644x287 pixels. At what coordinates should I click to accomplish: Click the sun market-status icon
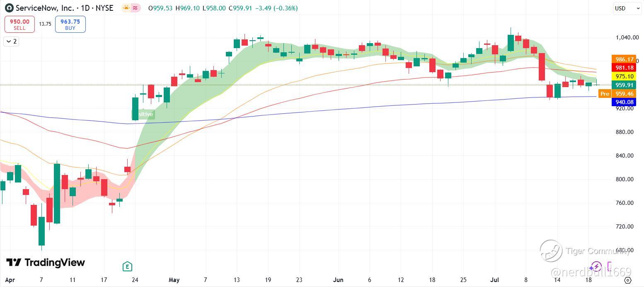[126, 8]
